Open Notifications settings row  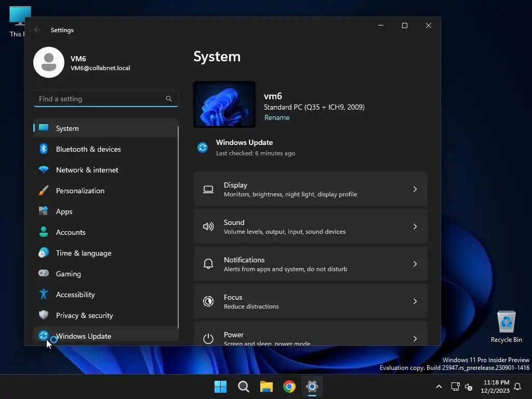pos(311,264)
